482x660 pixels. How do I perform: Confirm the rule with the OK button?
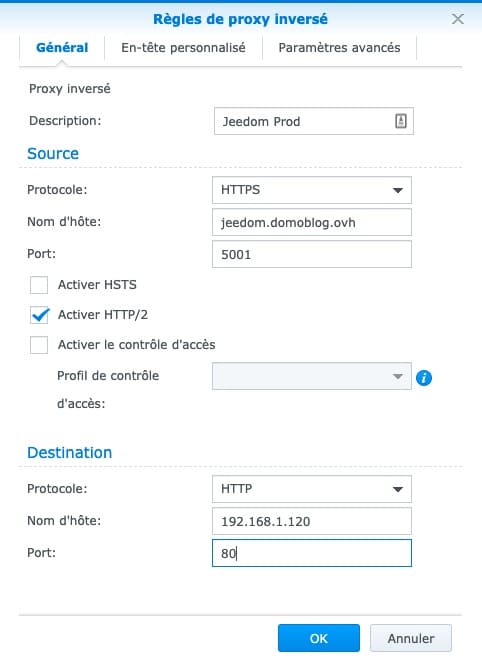319,638
